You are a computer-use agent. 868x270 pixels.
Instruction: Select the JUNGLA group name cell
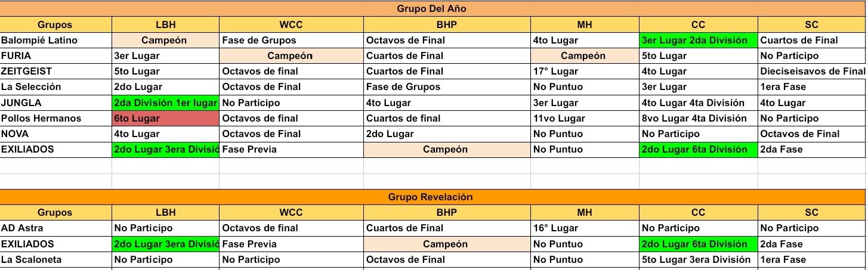(x=55, y=103)
